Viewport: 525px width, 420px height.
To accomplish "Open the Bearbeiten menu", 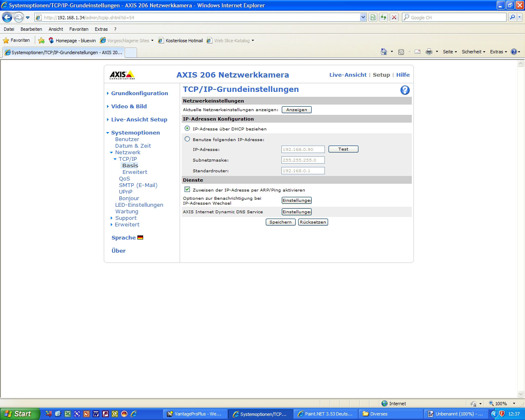I will [x=31, y=29].
